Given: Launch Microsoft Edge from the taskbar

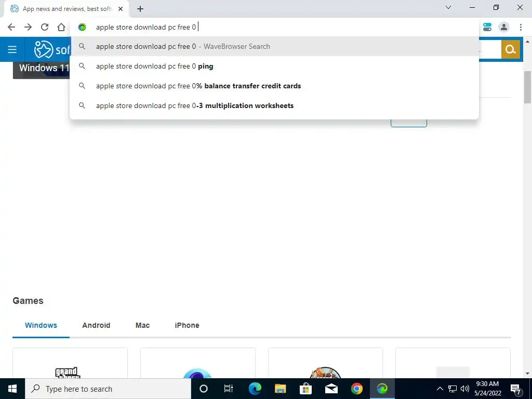Looking at the screenshot, I should (x=255, y=389).
